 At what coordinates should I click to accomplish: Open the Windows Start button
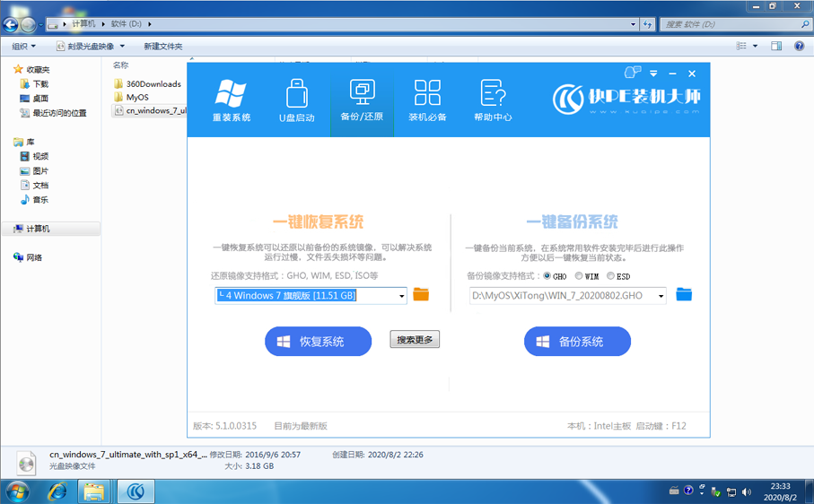coord(17,491)
